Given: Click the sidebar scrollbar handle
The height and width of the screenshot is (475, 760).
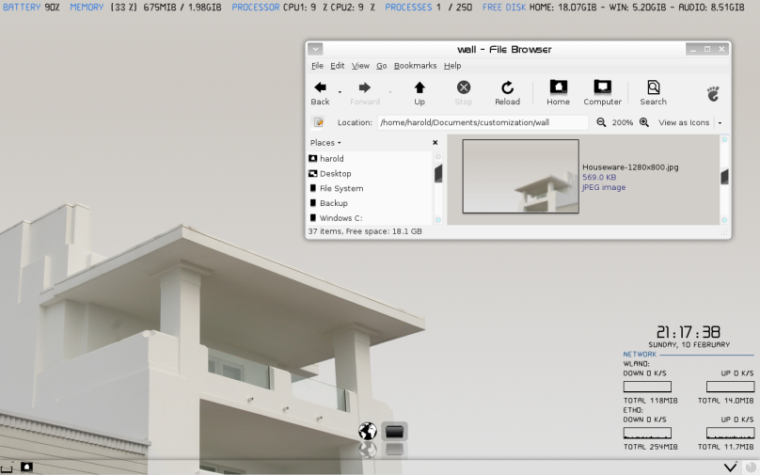Looking at the screenshot, I should (x=438, y=173).
